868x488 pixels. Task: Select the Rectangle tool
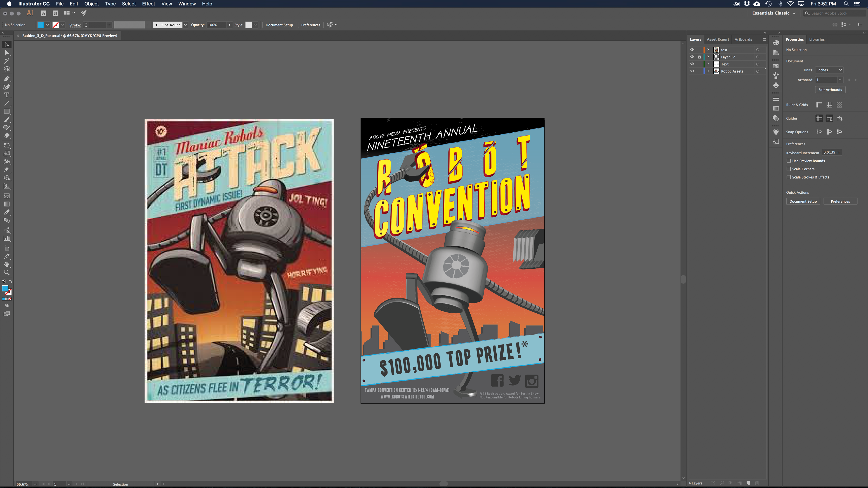pyautogui.click(x=6, y=111)
